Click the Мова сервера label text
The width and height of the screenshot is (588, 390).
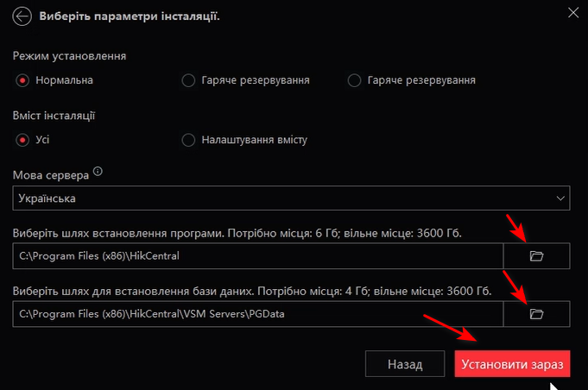51,175
